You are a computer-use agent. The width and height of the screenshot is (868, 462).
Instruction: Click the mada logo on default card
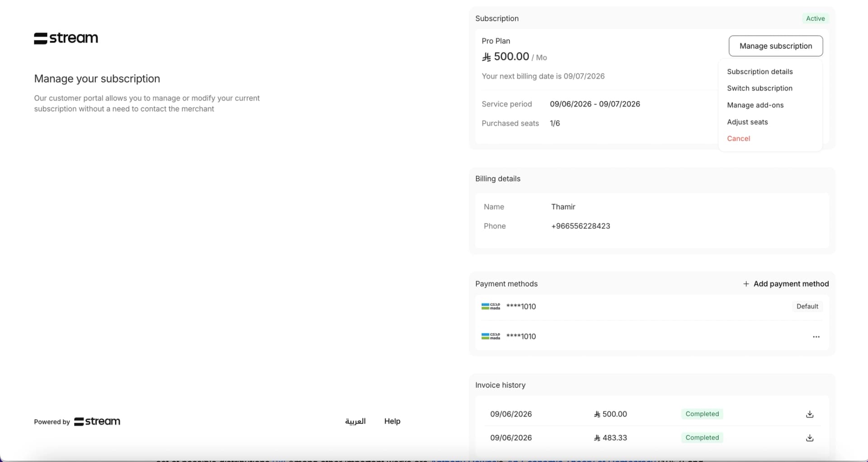click(x=491, y=306)
